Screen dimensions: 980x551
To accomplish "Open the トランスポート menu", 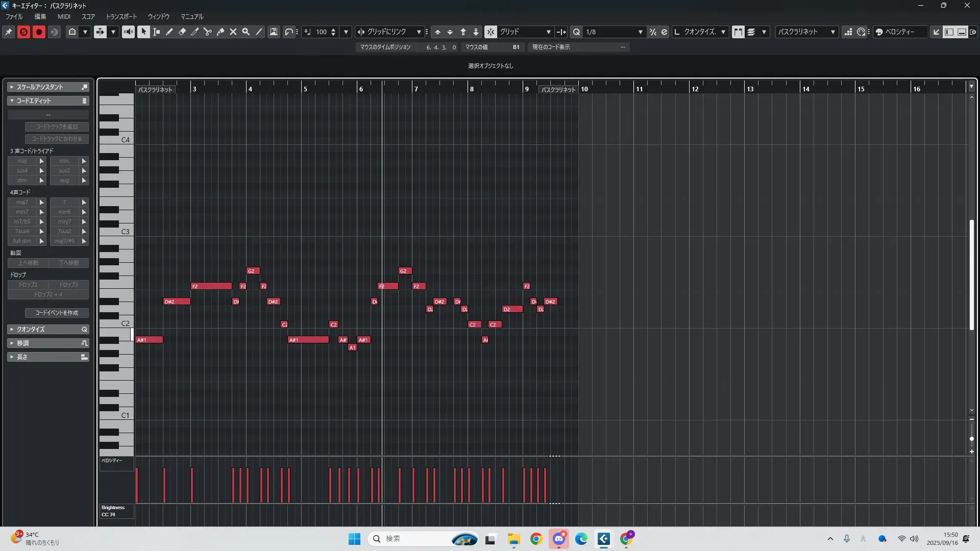I will click(x=121, y=16).
